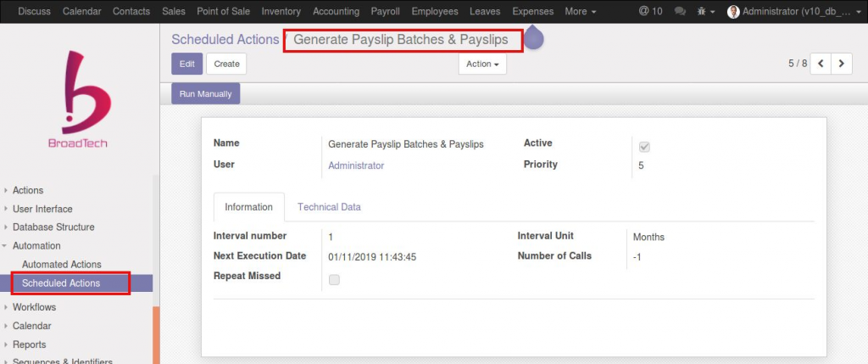The image size is (868, 364).
Task: Click the purple droplet tip marker
Action: (x=534, y=37)
